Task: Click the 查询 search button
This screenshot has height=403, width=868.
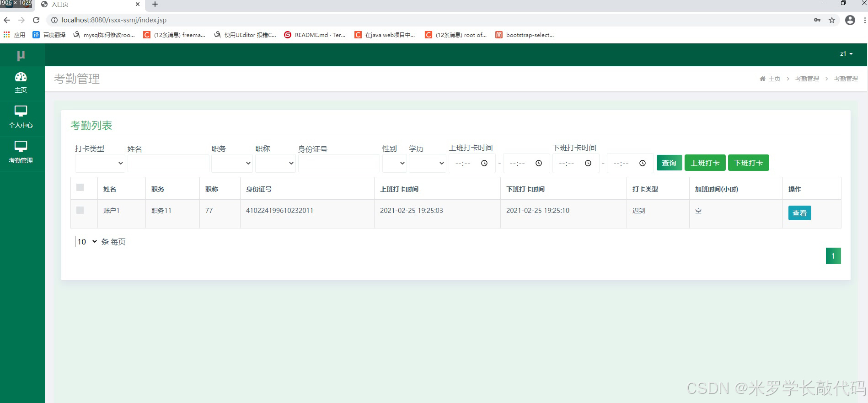Action: (670, 163)
